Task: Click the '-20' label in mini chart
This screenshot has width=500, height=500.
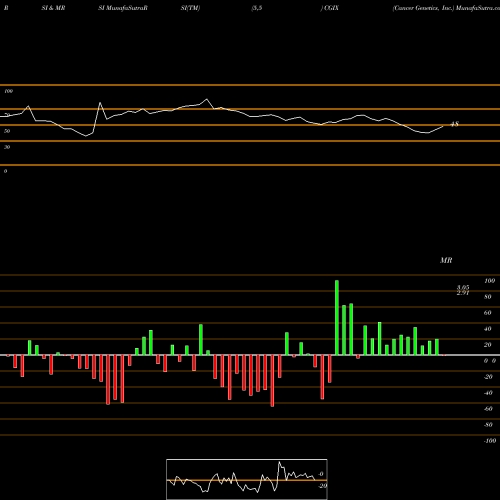Action: 322,486
